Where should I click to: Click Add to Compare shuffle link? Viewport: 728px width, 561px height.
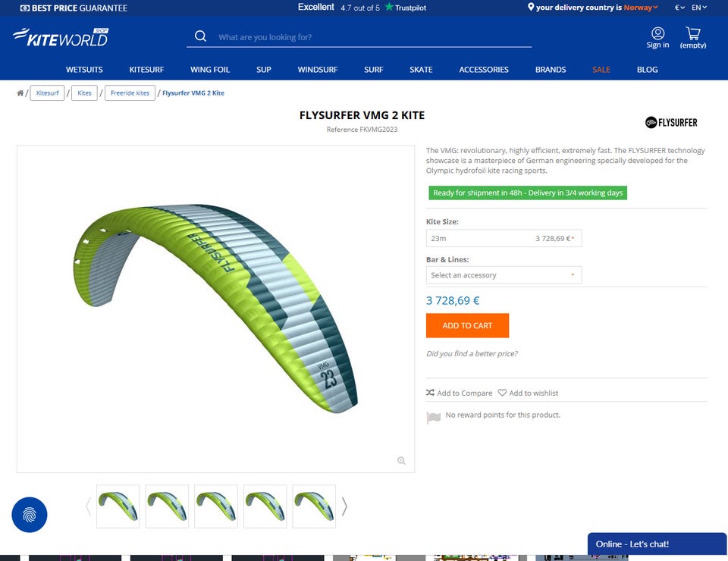point(459,393)
